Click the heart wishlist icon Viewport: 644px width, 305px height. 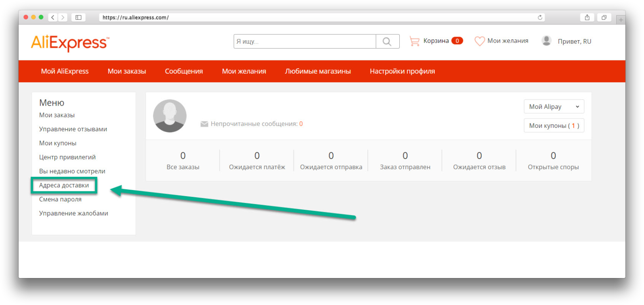tap(479, 41)
